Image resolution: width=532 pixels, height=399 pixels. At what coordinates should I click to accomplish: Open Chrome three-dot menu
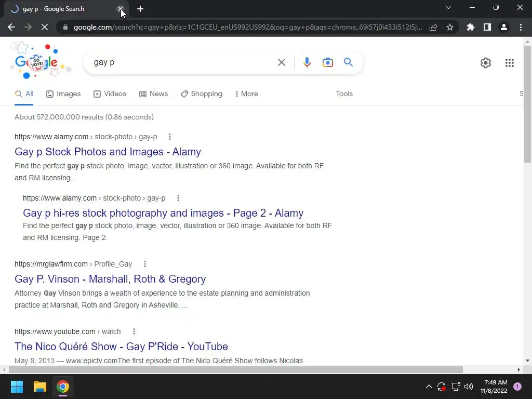(x=521, y=27)
